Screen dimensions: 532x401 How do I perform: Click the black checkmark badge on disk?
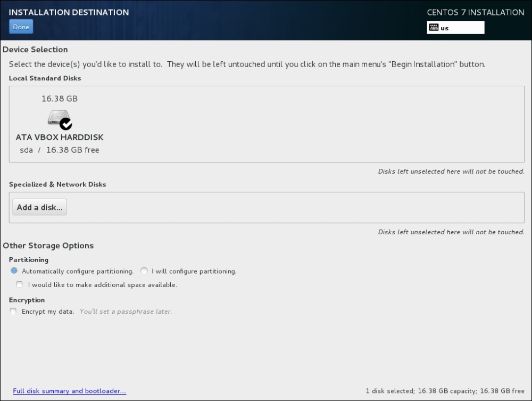click(x=66, y=124)
